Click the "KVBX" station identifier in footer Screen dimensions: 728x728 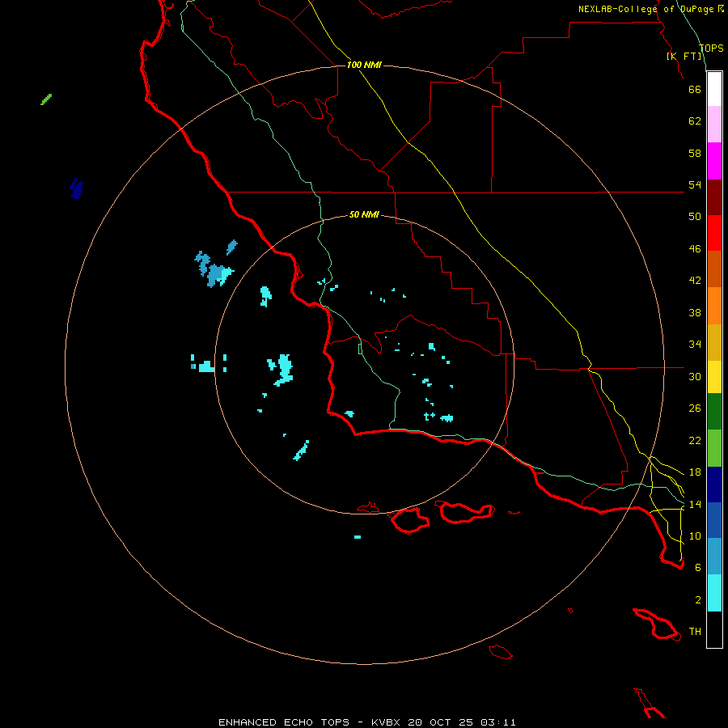pyautogui.click(x=386, y=722)
